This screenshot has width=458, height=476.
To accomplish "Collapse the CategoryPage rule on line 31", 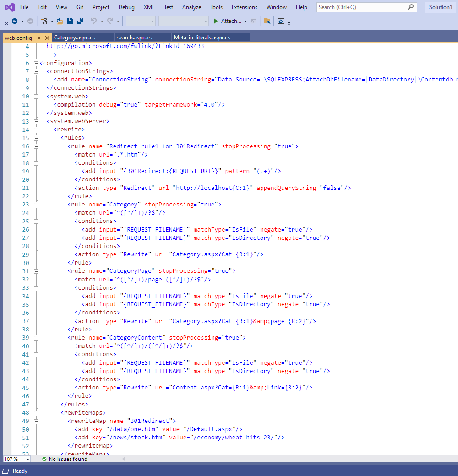I will click(36, 271).
